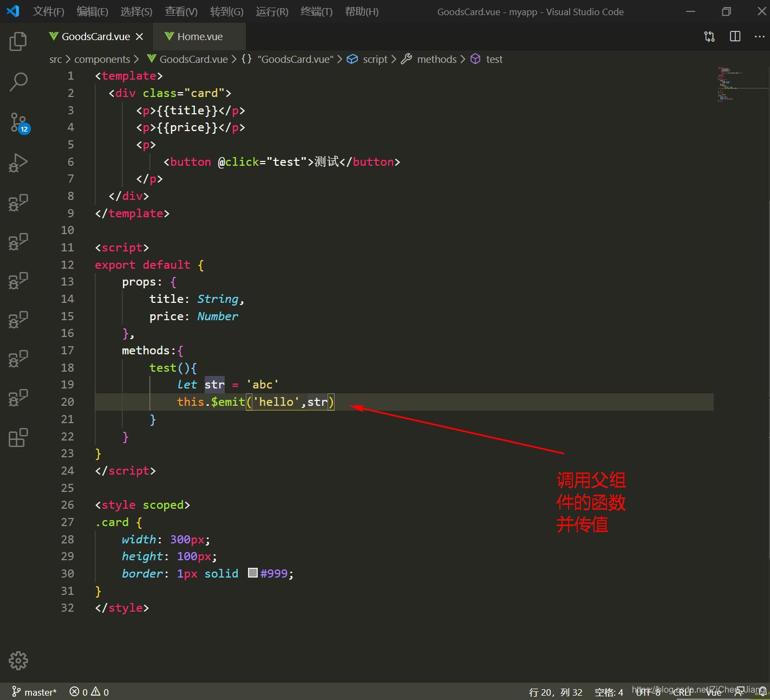
Task: Change file encoding via UTF-8
Action: click(x=648, y=692)
